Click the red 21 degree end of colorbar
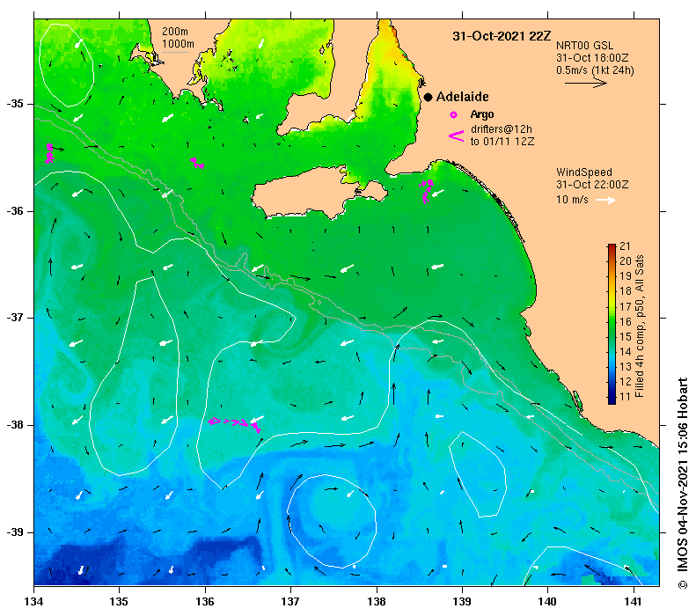 (612, 246)
